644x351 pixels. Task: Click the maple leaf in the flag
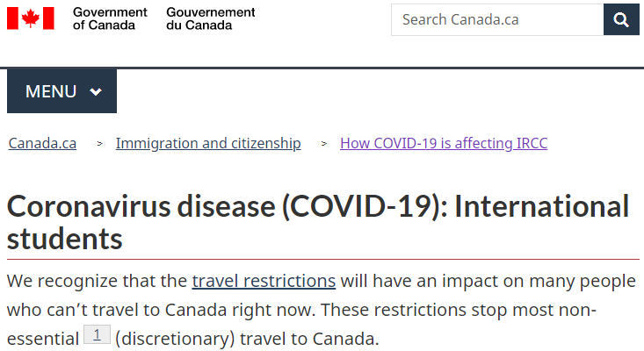(x=31, y=18)
